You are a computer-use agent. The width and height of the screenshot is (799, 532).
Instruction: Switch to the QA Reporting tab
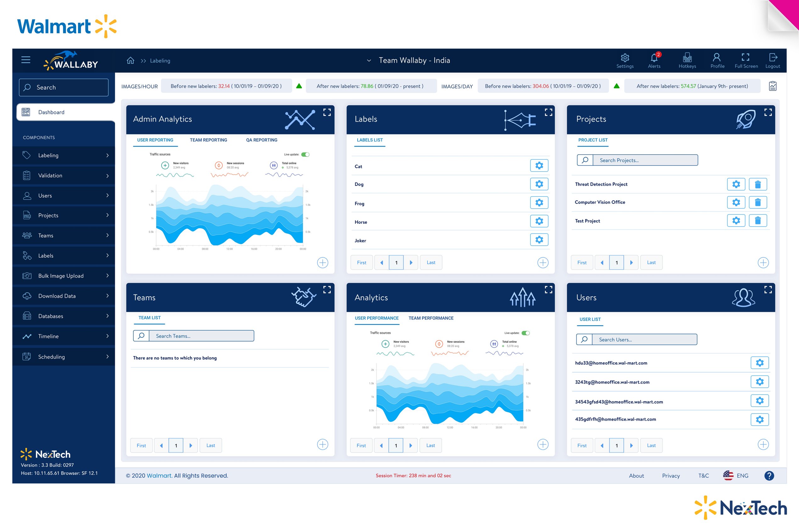tap(261, 140)
